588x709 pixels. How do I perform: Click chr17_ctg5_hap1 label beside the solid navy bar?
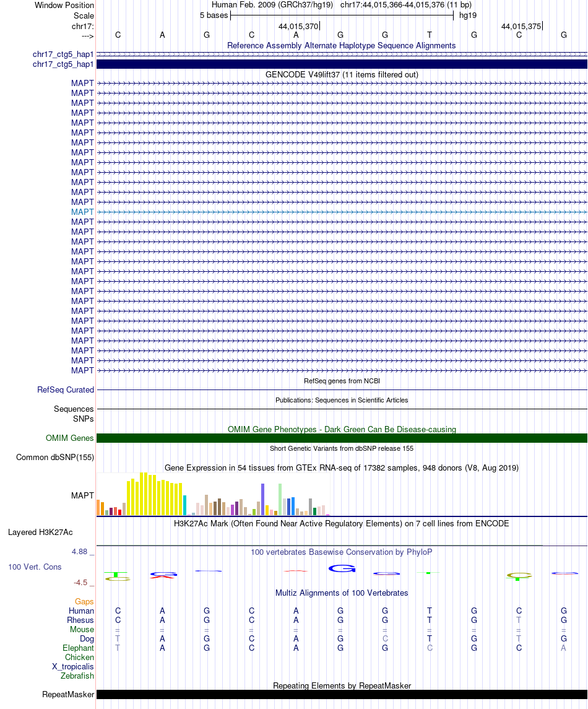click(x=63, y=64)
